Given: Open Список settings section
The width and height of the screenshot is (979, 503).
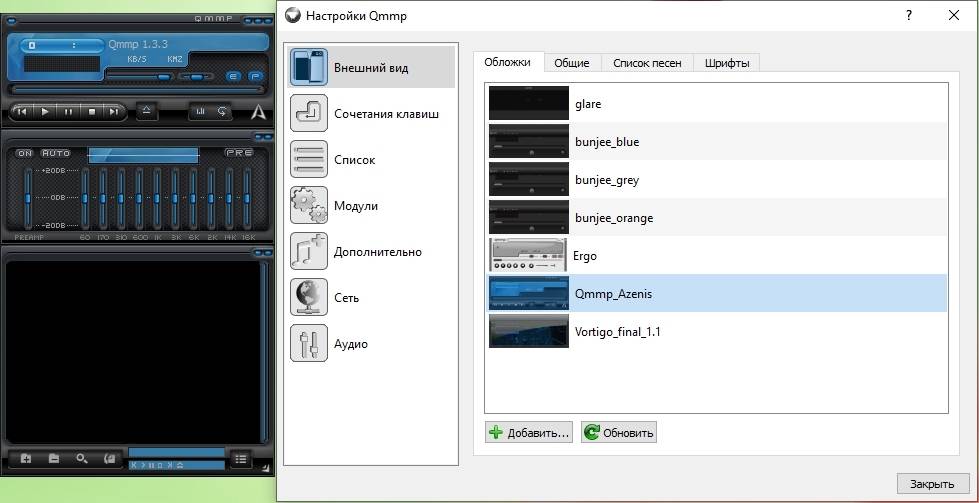Looking at the screenshot, I should tap(371, 160).
